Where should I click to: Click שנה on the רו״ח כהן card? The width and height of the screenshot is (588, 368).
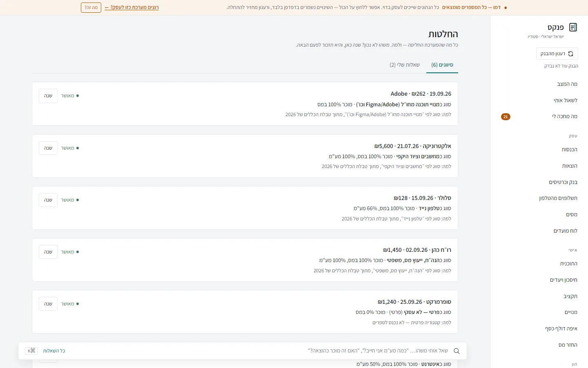tap(48, 252)
